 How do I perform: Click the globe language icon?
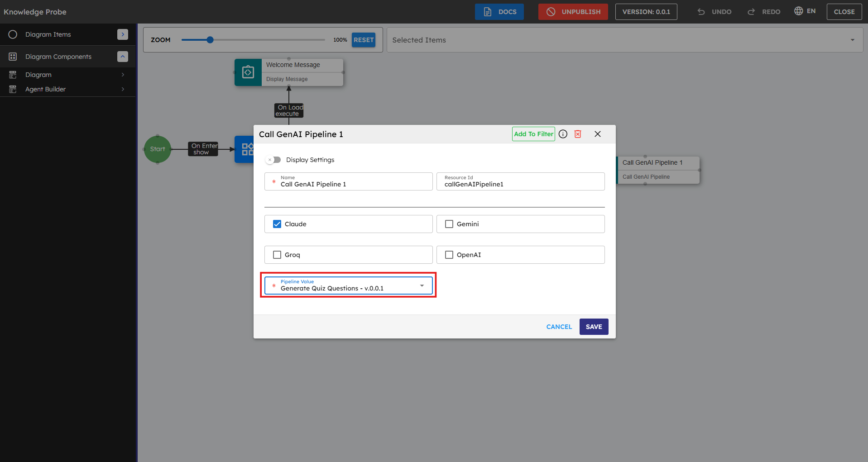(798, 11)
